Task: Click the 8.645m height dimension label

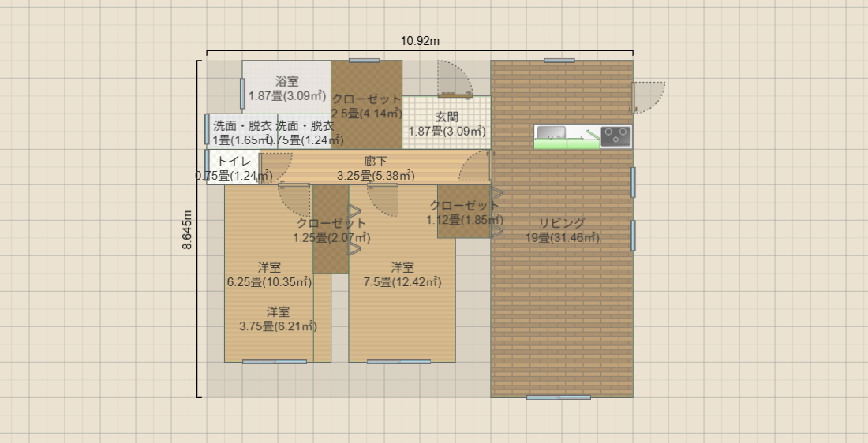Action: tap(187, 229)
